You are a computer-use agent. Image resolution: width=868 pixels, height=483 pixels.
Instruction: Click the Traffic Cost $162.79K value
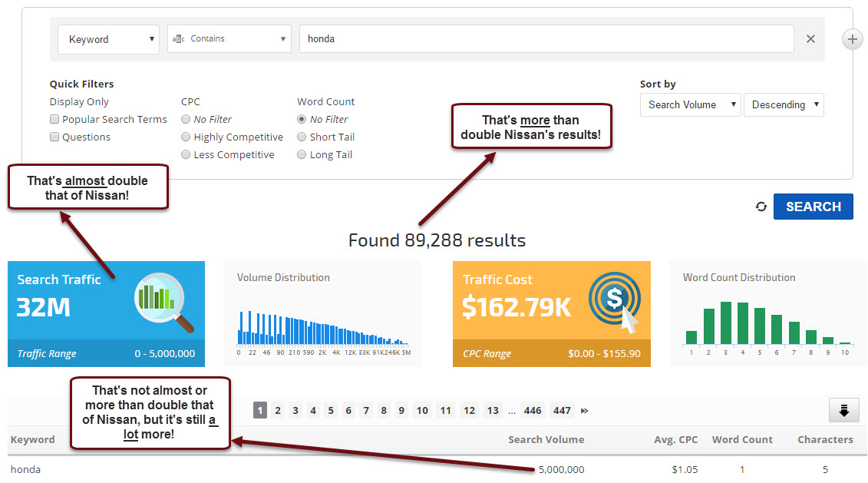pos(517,307)
